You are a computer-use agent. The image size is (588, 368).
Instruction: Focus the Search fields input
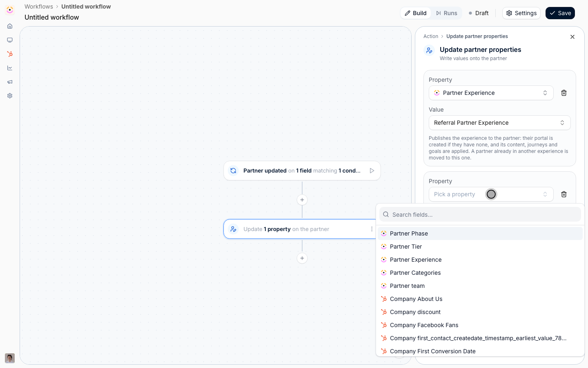[480, 214]
